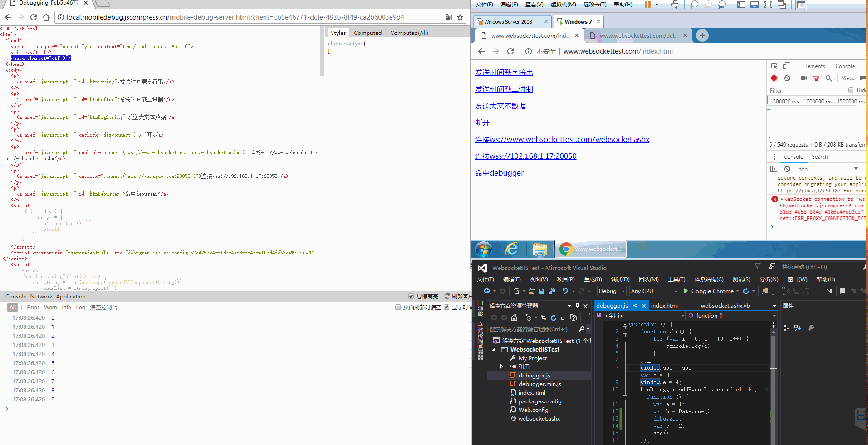Click the 命中debugger link
The image size is (868, 445).
pyautogui.click(x=499, y=173)
